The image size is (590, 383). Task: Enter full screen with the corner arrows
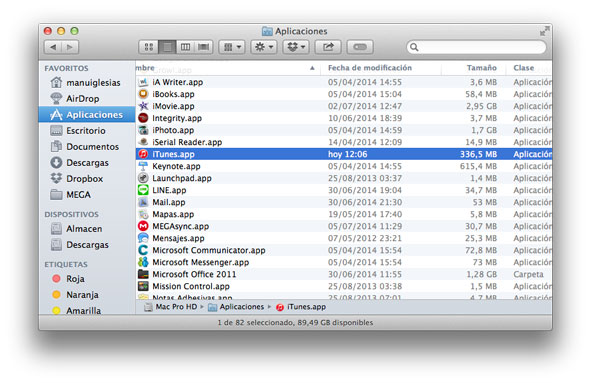(x=544, y=32)
